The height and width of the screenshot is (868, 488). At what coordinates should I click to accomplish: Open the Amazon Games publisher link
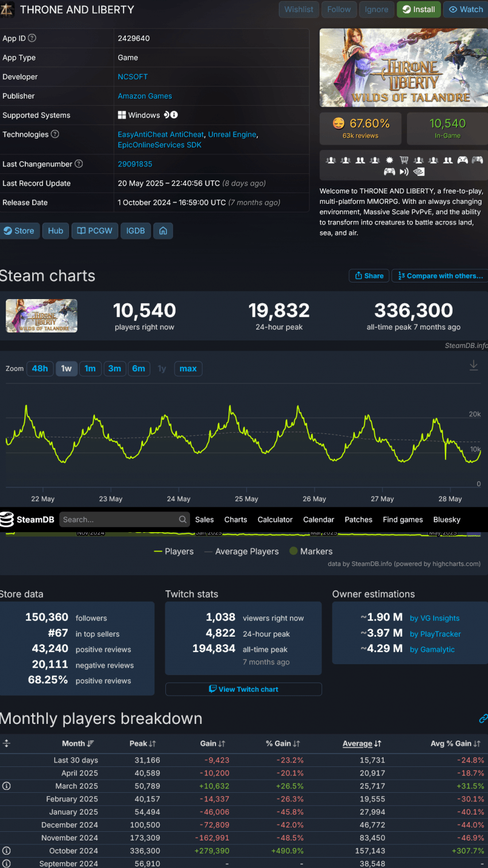145,96
